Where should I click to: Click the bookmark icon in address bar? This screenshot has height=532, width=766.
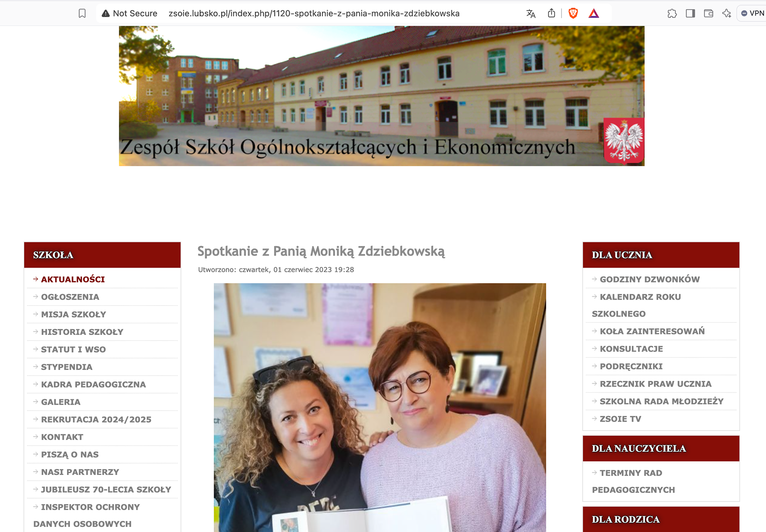pos(82,14)
